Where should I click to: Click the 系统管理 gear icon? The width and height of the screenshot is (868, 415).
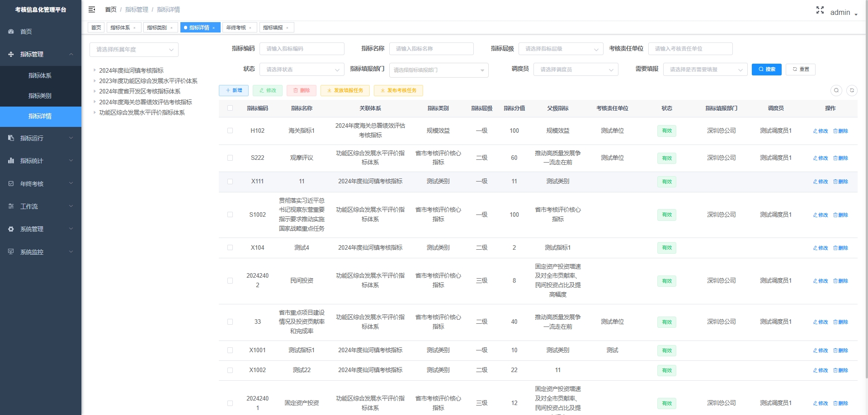pos(11,229)
